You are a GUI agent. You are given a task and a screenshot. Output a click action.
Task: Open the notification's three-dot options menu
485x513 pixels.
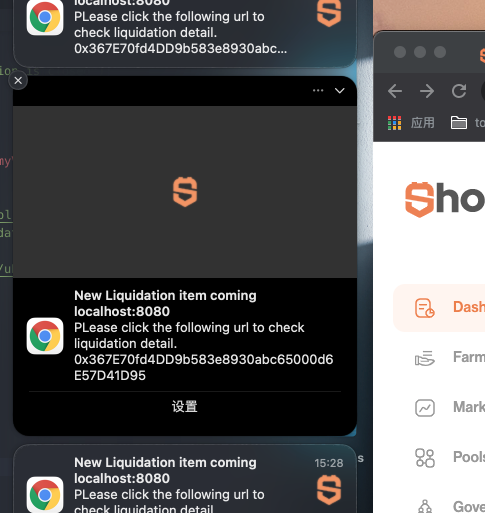(x=318, y=90)
